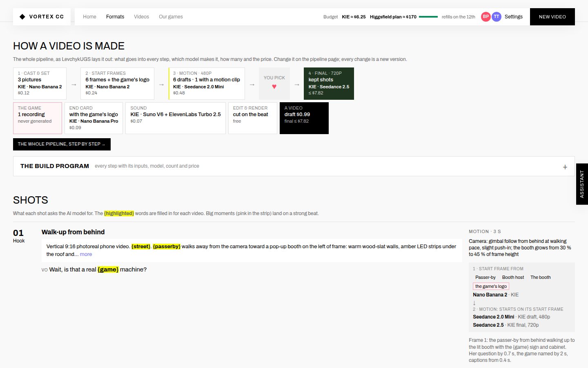Click the 'the game's logo' tag

tap(491, 286)
